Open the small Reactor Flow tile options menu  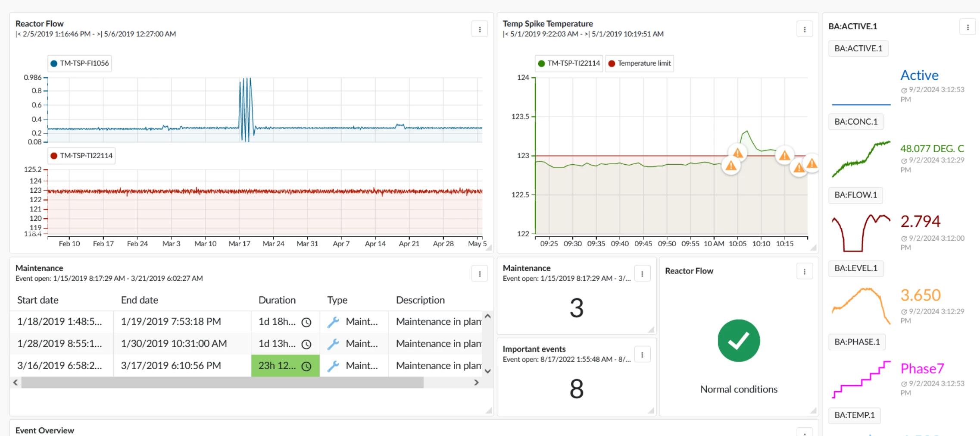pos(804,271)
